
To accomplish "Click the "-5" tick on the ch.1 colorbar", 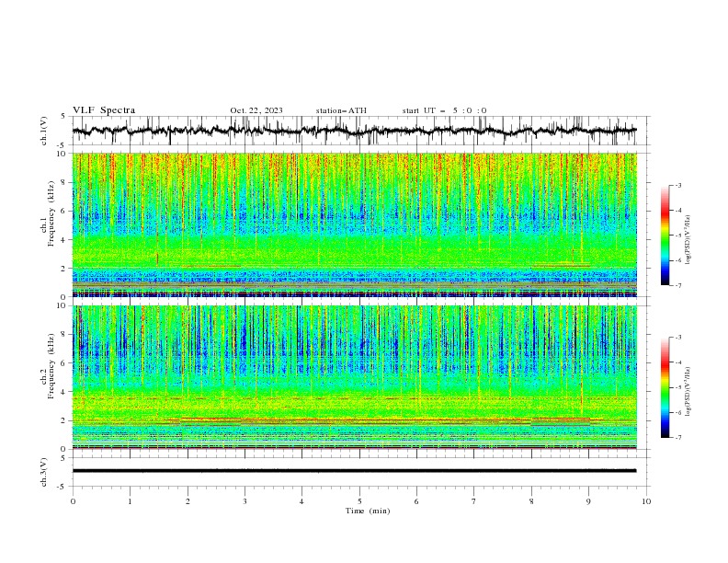I will coord(677,236).
